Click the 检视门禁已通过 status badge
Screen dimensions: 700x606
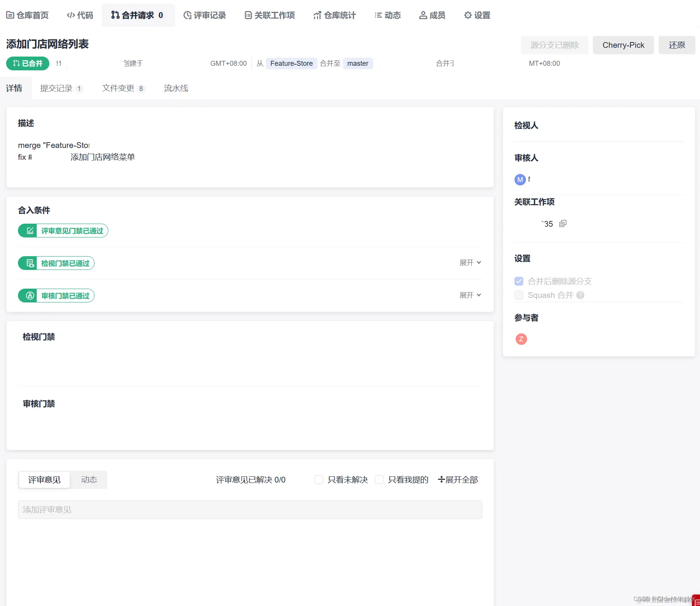(x=56, y=263)
